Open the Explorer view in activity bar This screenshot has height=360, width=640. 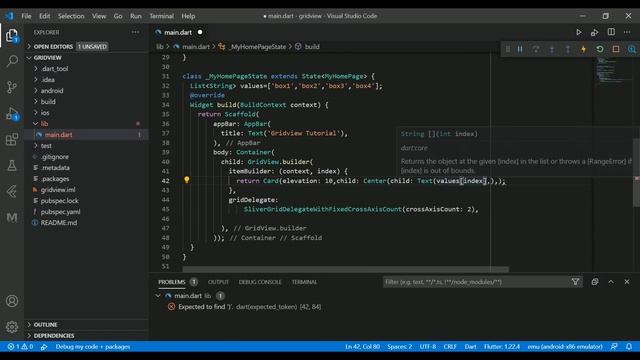point(12,36)
